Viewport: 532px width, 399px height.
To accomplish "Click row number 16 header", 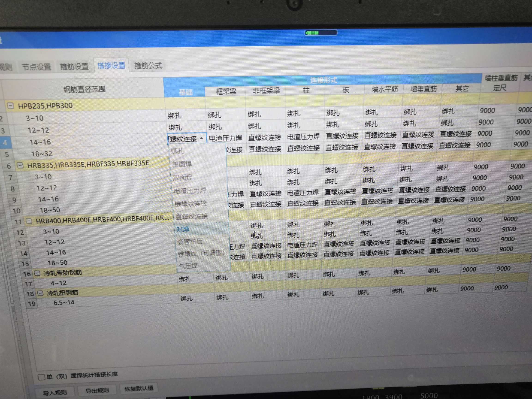I will [27, 274].
